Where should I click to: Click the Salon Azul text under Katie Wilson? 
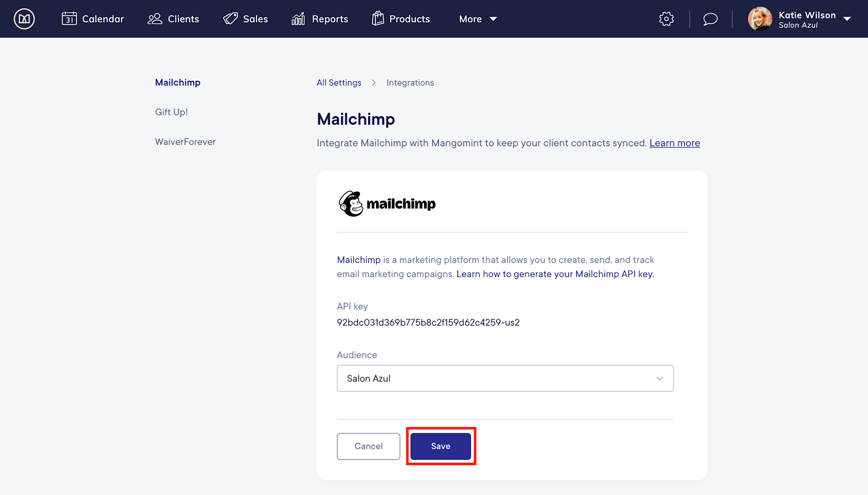coord(798,25)
